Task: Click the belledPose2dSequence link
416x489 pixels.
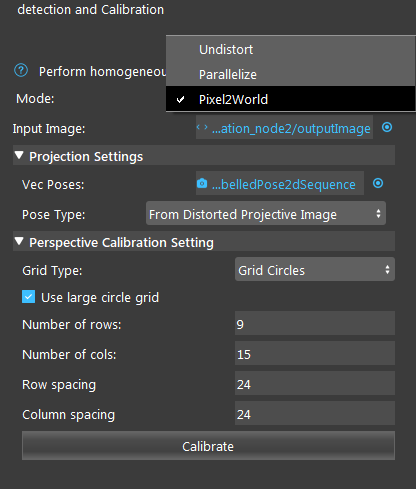Action: [284, 184]
